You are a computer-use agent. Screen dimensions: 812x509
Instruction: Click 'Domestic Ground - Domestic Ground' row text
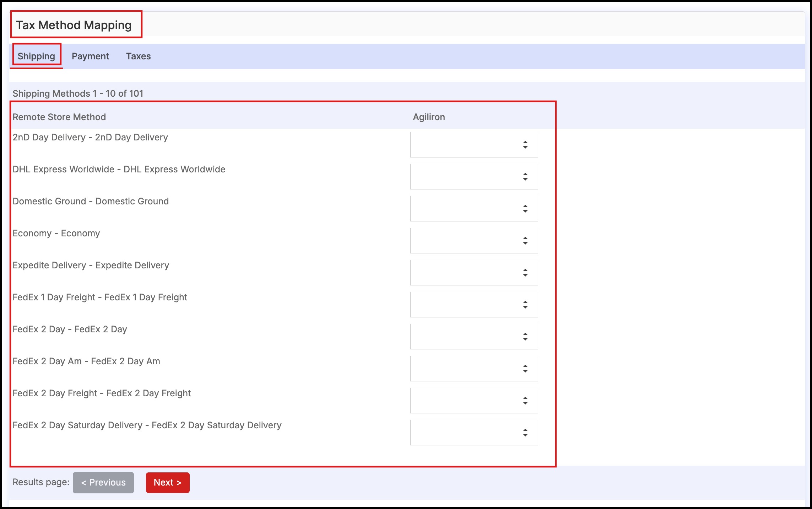pos(91,201)
